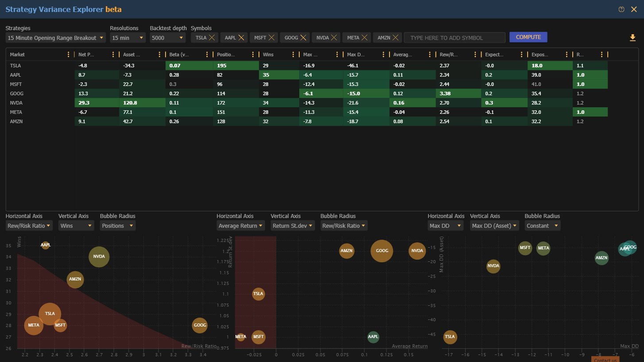Image resolution: width=644 pixels, height=362 pixels.
Task: Open Horizontal Axis dropdown set to Max DD
Action: pyautogui.click(x=446, y=226)
